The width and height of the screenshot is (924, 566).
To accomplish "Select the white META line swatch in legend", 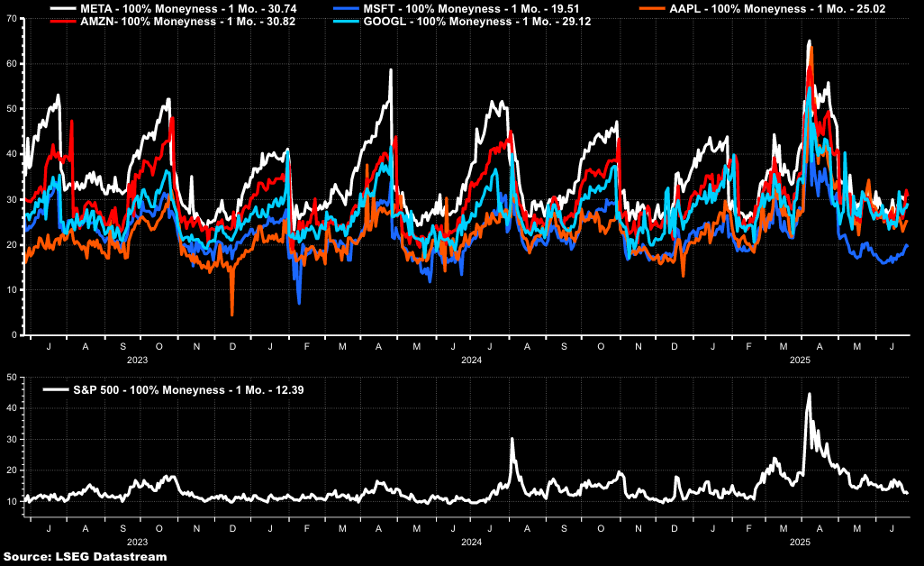I will (x=63, y=9).
